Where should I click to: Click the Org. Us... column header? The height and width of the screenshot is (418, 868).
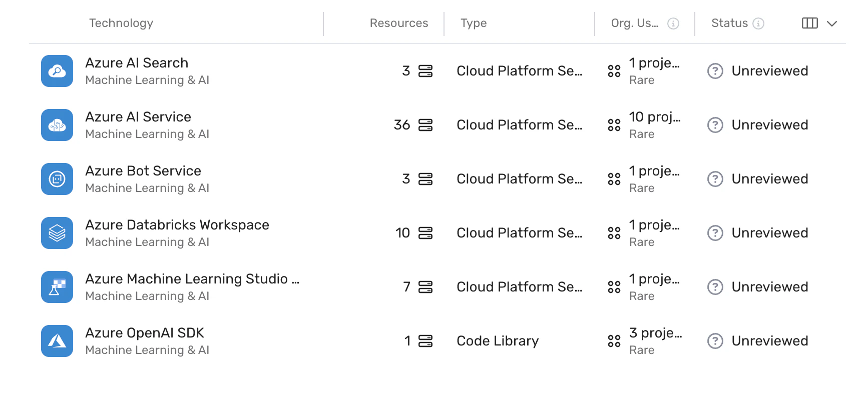[635, 23]
